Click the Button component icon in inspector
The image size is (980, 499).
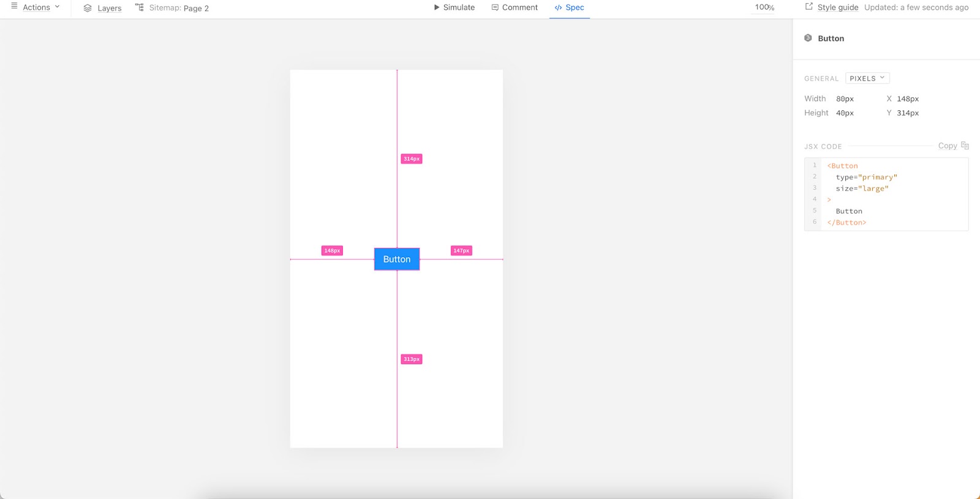point(808,38)
